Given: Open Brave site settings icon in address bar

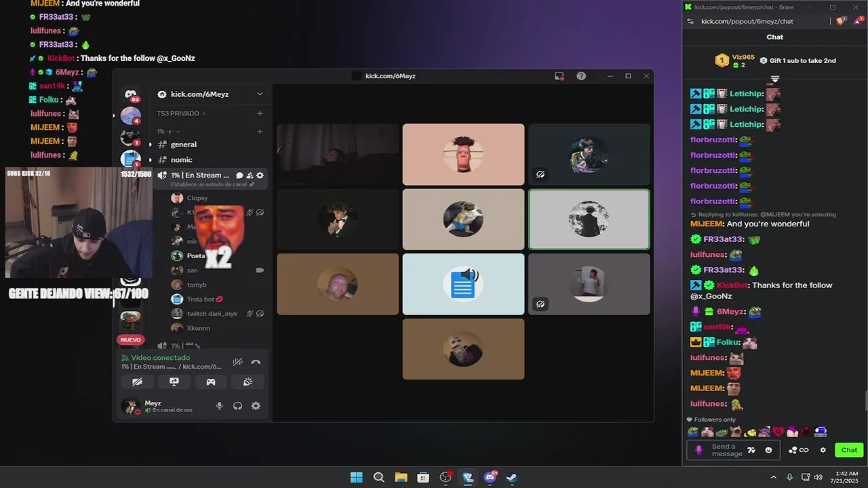Looking at the screenshot, I should click(x=690, y=21).
